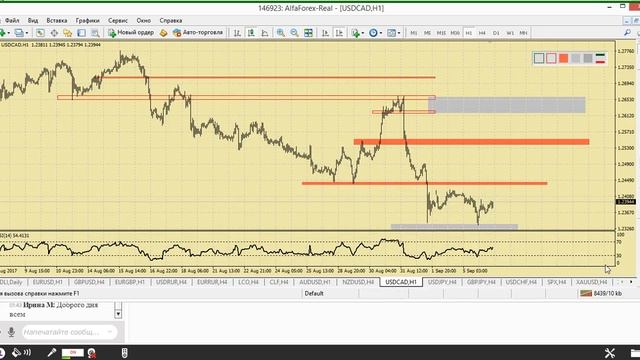Click the microphone icon in bottom bar
Screen dimensions: 640x360
click(x=52, y=353)
